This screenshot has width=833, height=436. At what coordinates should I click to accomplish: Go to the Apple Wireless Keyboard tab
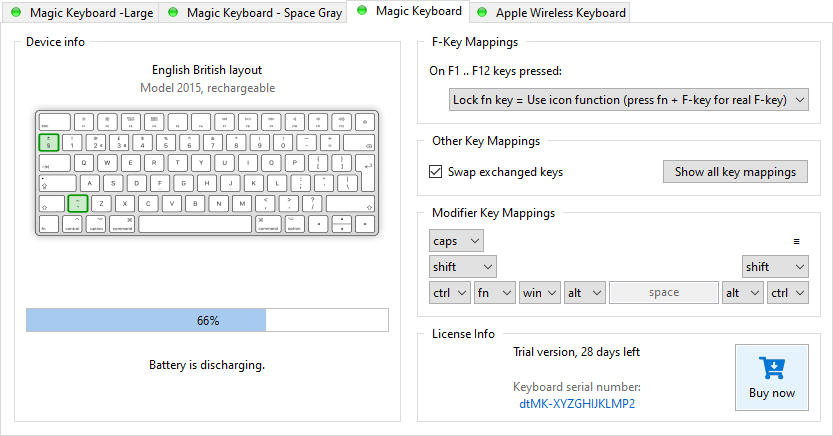click(550, 13)
